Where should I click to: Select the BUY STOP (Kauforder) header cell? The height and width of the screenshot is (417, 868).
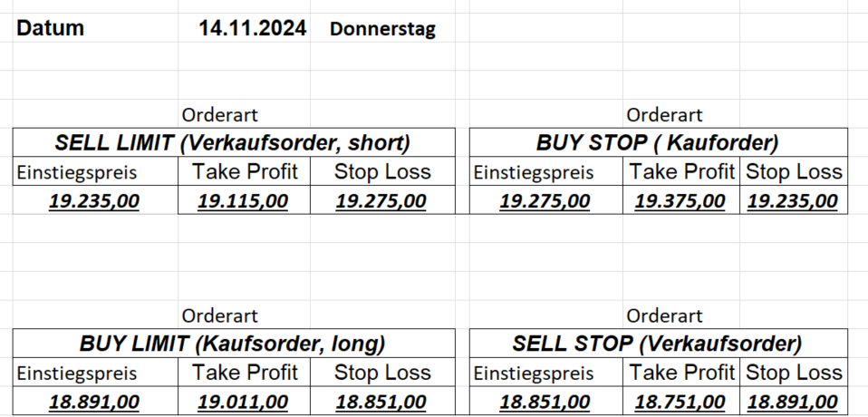point(658,142)
